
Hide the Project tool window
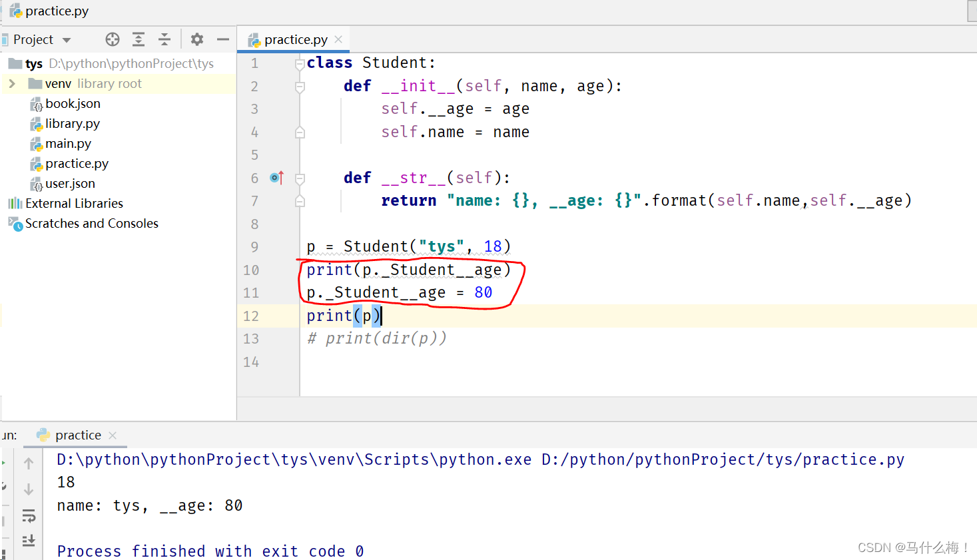(x=222, y=39)
